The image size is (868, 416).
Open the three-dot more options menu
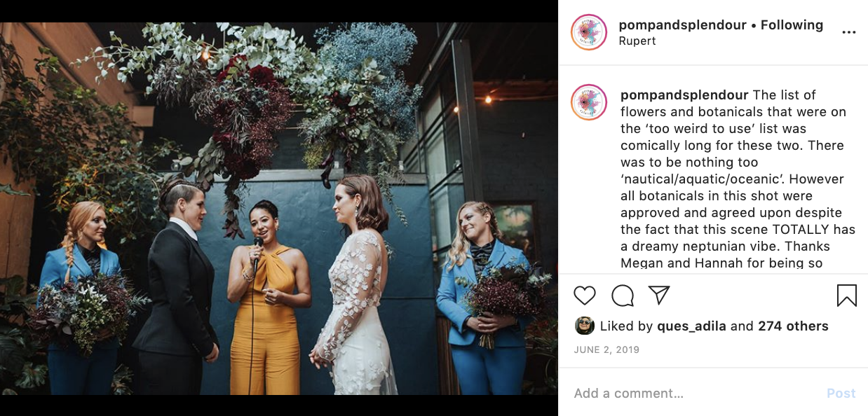pyautogui.click(x=849, y=32)
